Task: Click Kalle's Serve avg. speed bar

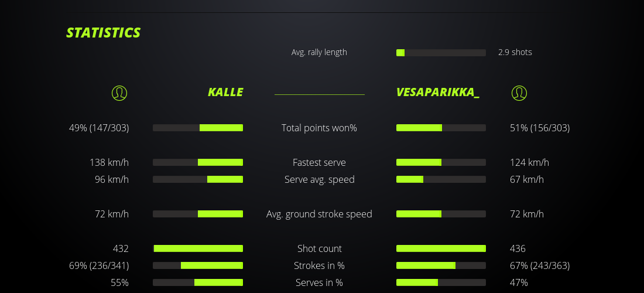Action: tap(198, 179)
